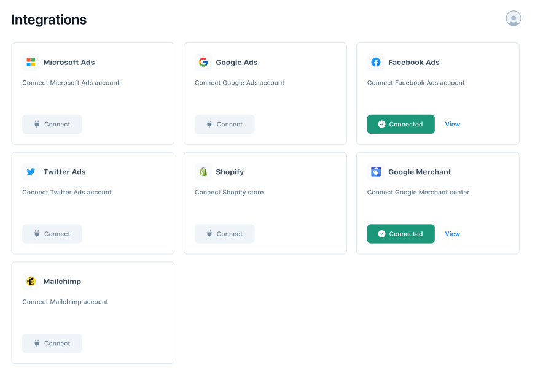The height and width of the screenshot is (392, 535).
Task: Click the Microsoft Ads logo icon
Action: click(31, 62)
